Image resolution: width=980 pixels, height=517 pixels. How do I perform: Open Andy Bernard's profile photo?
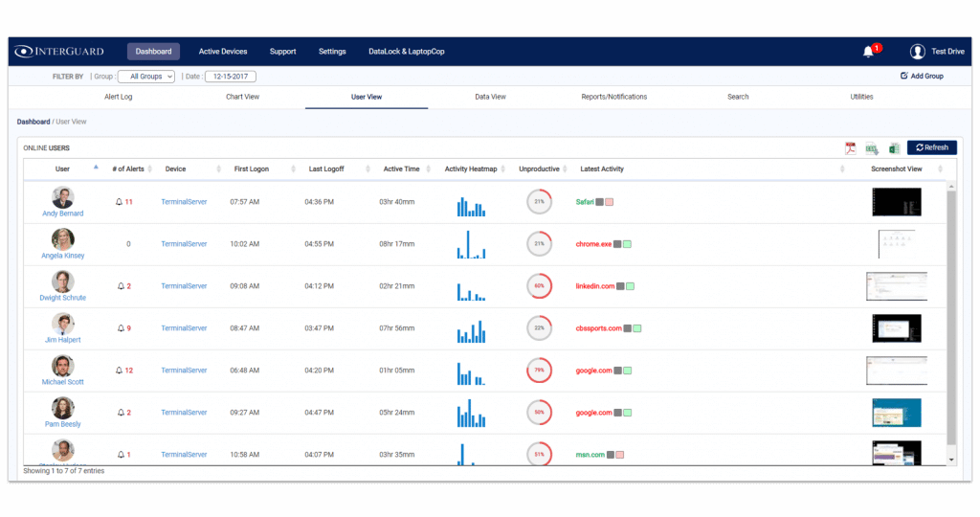62,197
